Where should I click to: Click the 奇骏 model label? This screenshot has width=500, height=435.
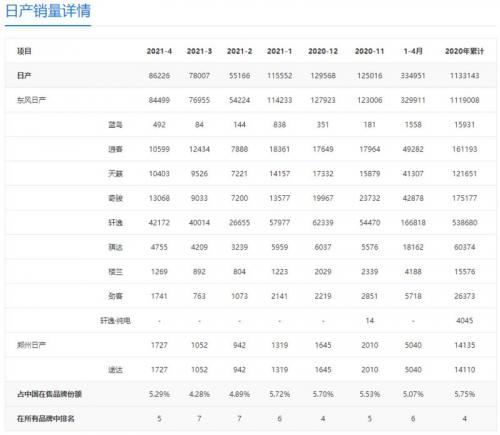116,198
